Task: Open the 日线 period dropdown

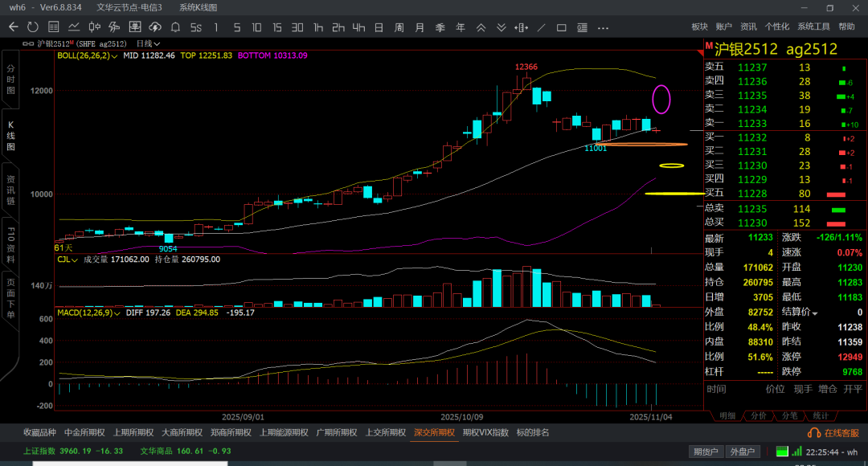Action: [x=149, y=43]
